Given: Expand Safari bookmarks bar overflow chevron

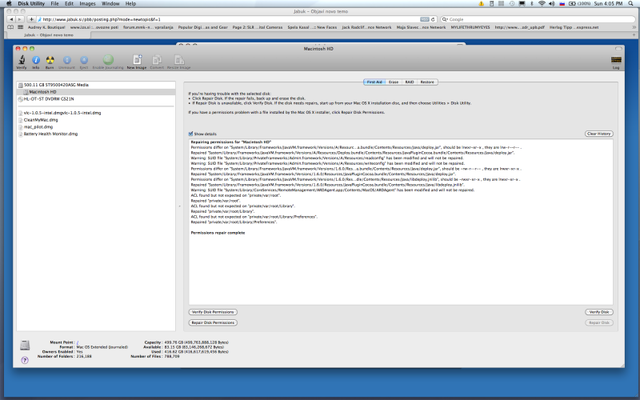Looking at the screenshot, I should point(632,27).
